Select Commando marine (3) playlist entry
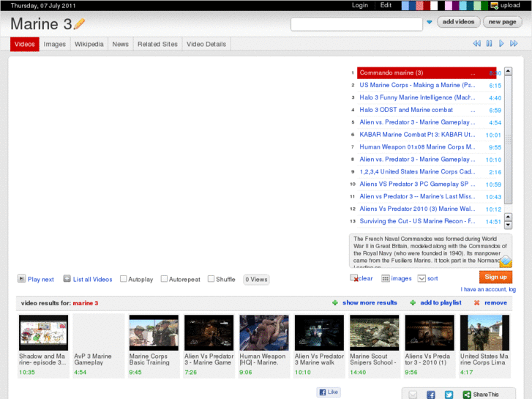The height and width of the screenshot is (399, 532). coord(427,72)
